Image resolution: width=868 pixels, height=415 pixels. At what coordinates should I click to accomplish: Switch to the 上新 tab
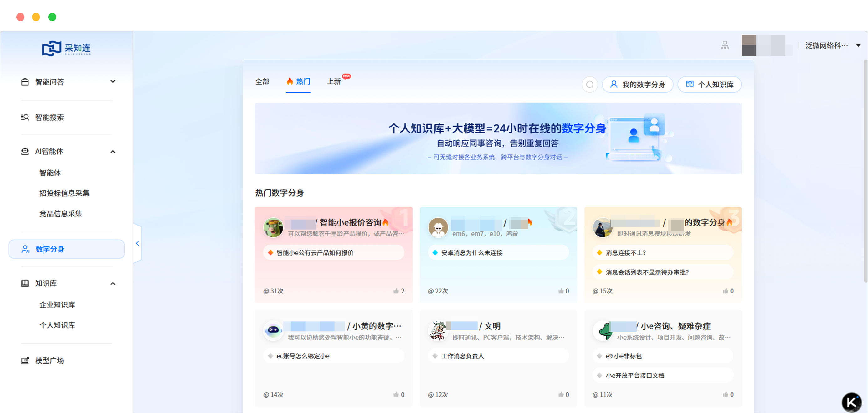(x=335, y=81)
